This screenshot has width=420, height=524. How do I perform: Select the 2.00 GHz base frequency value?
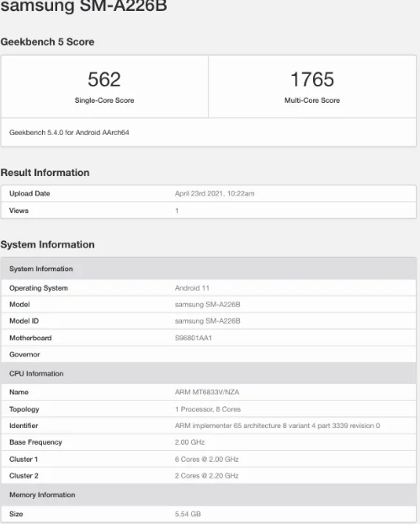click(x=189, y=442)
